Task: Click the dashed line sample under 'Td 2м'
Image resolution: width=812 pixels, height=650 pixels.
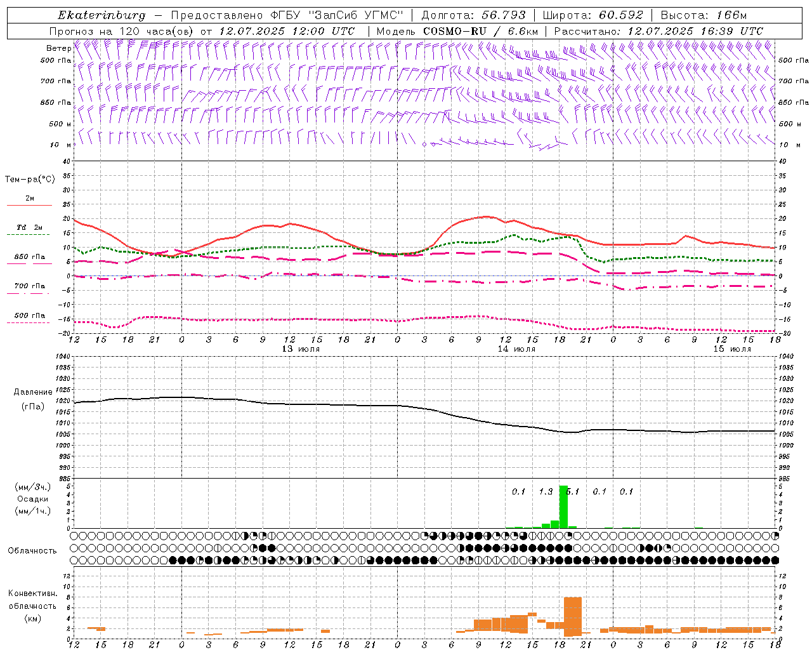Action: coord(29,235)
